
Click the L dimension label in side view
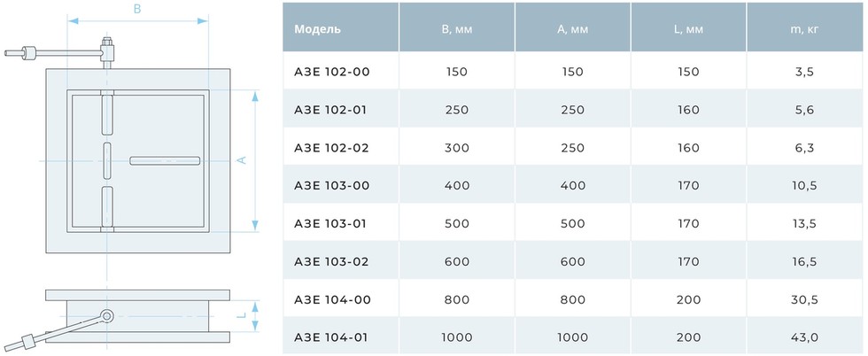pyautogui.click(x=242, y=316)
